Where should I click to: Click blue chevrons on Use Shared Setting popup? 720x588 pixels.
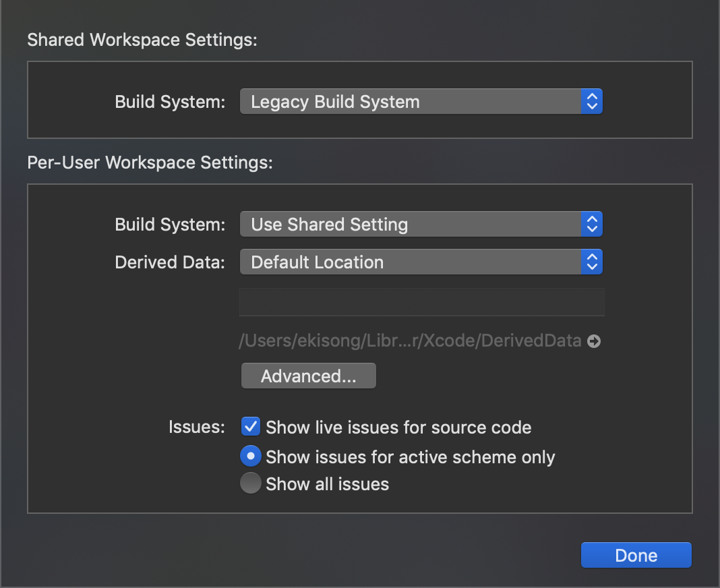coord(591,225)
